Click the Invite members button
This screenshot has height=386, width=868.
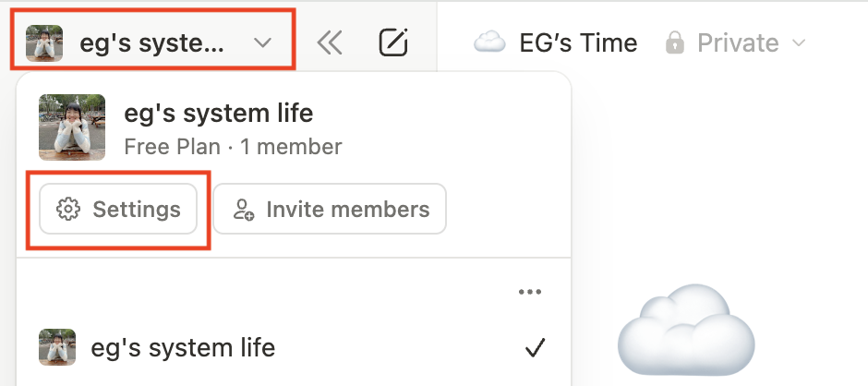(330, 210)
